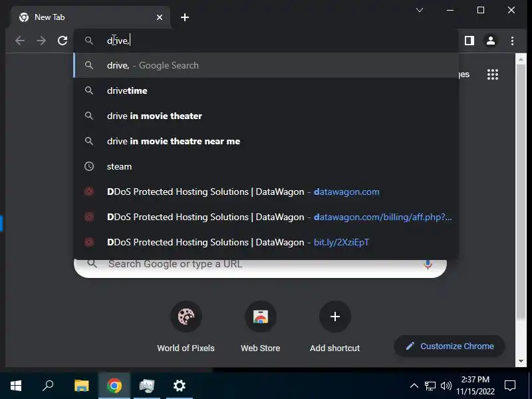532x399 pixels.
Task: Click Customize Chrome button
Action: [x=450, y=346]
